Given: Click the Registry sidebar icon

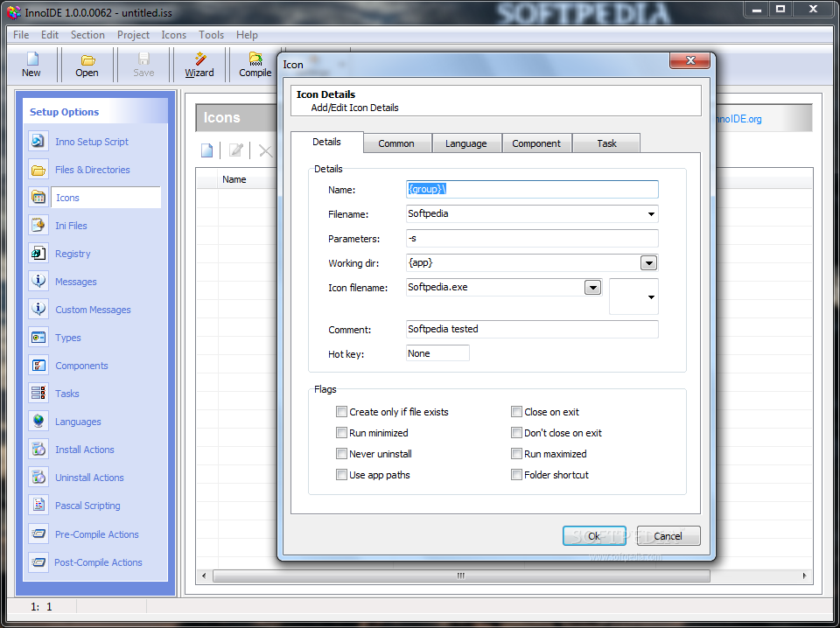Looking at the screenshot, I should [x=38, y=254].
